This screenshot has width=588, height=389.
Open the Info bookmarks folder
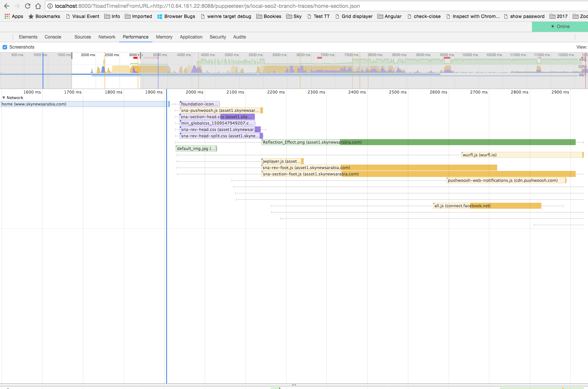click(112, 16)
